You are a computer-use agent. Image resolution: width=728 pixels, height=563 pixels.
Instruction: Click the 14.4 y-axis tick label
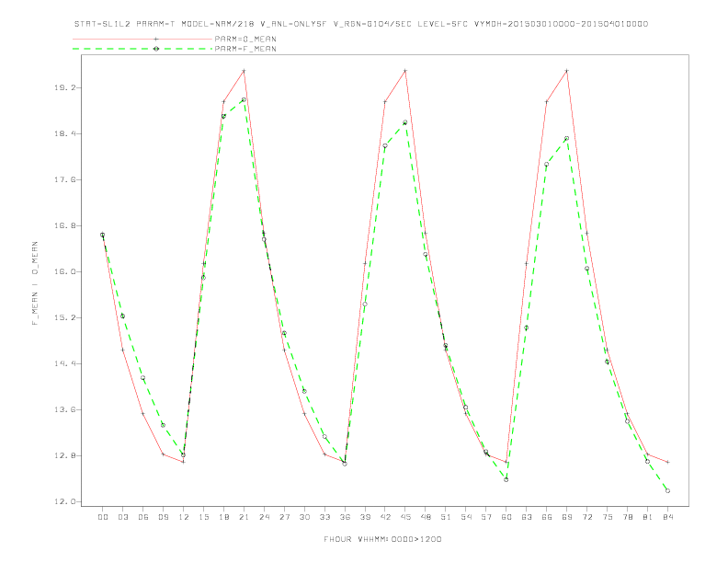(63, 363)
